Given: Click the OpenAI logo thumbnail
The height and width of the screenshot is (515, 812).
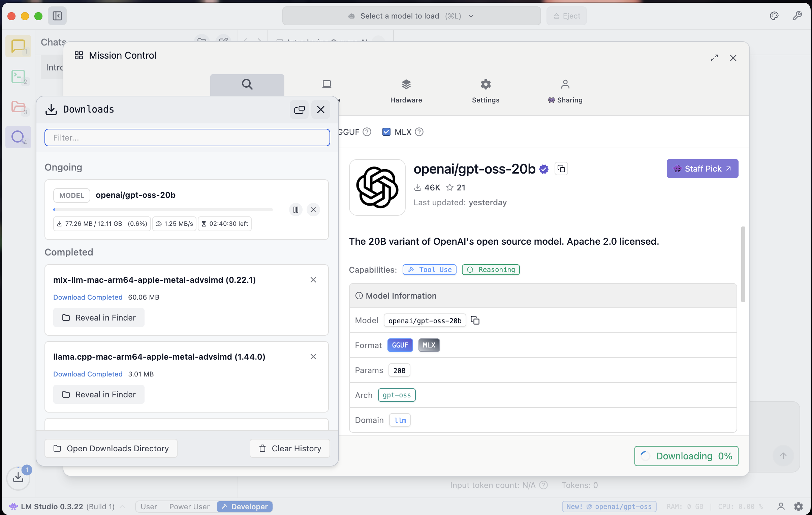Looking at the screenshot, I should pos(377,187).
